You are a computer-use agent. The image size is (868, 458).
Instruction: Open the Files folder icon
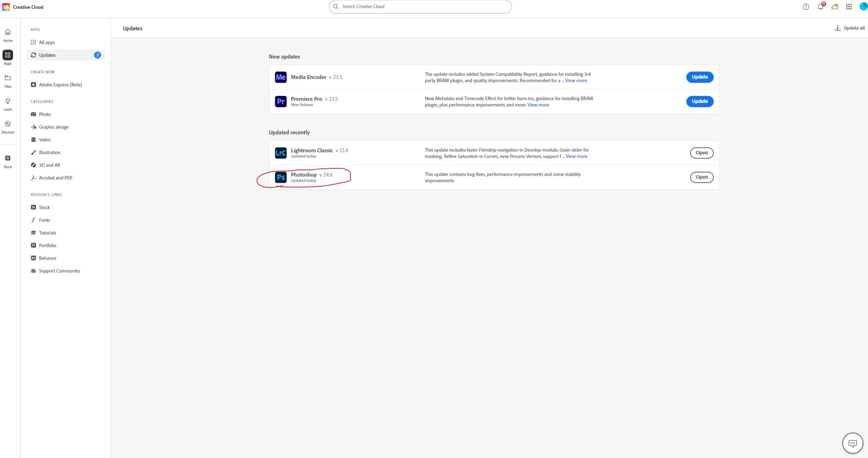click(x=8, y=81)
